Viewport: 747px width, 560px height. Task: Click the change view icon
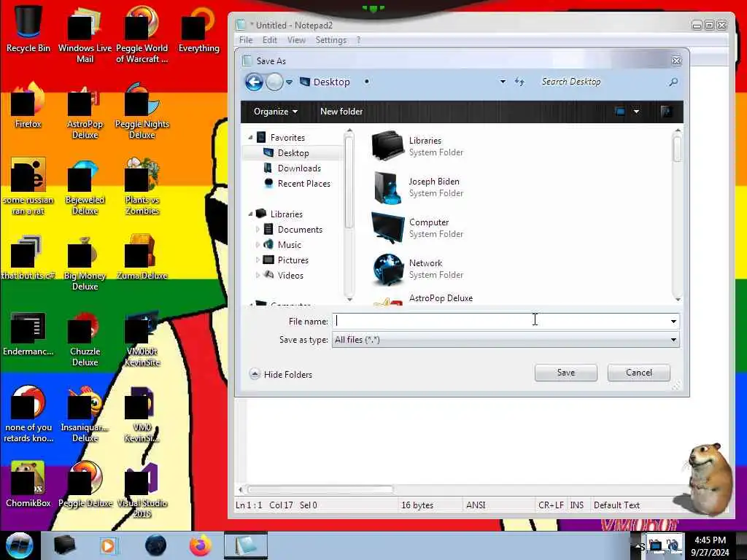tap(620, 112)
